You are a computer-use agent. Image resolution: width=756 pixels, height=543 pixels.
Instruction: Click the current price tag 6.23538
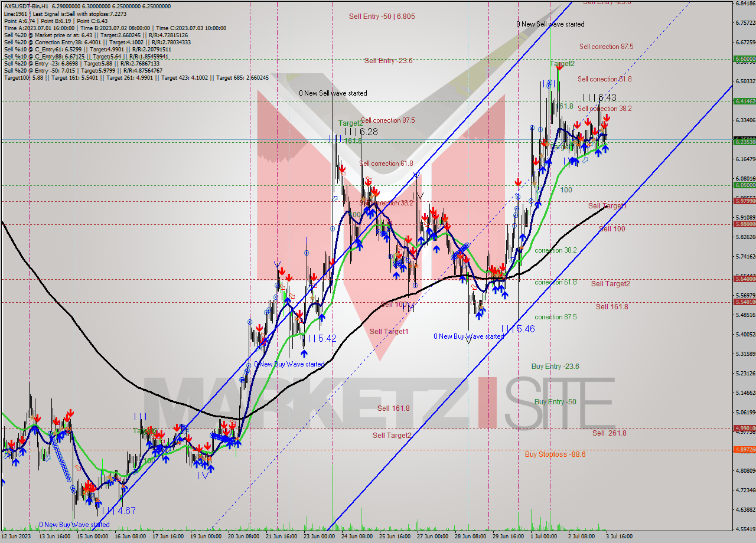pos(744,142)
